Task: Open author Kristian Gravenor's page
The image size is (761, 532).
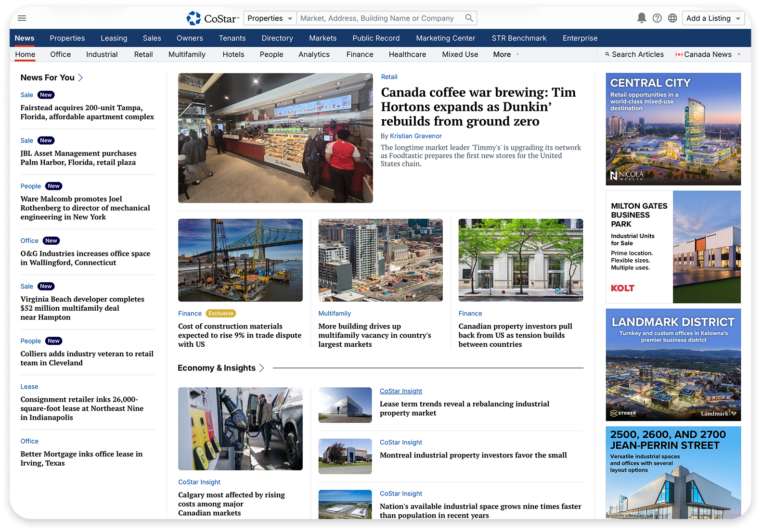Action: pyautogui.click(x=415, y=136)
